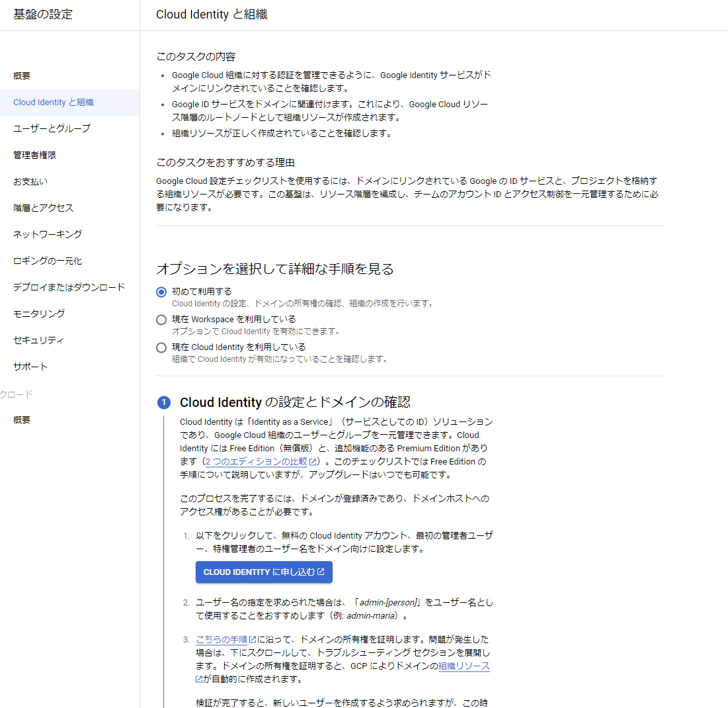Screen dimensions: 728x708
Task: Go to ロギングの一元化 section
Action: (x=48, y=261)
